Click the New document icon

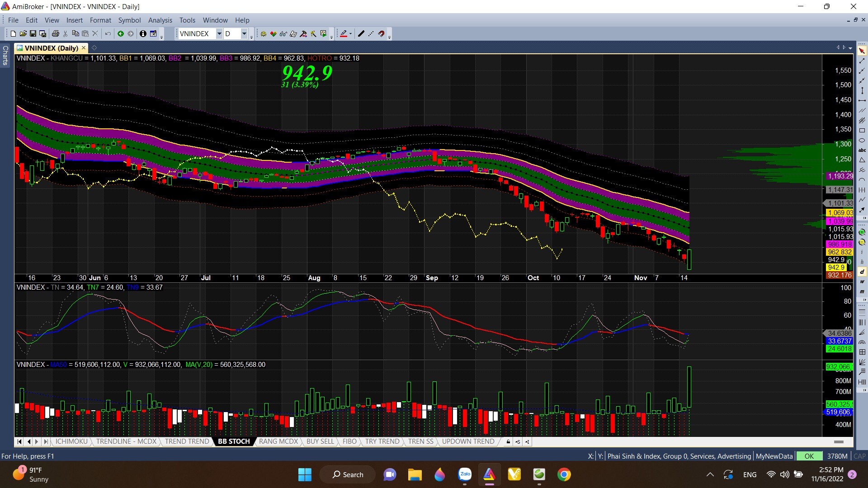[13, 33]
